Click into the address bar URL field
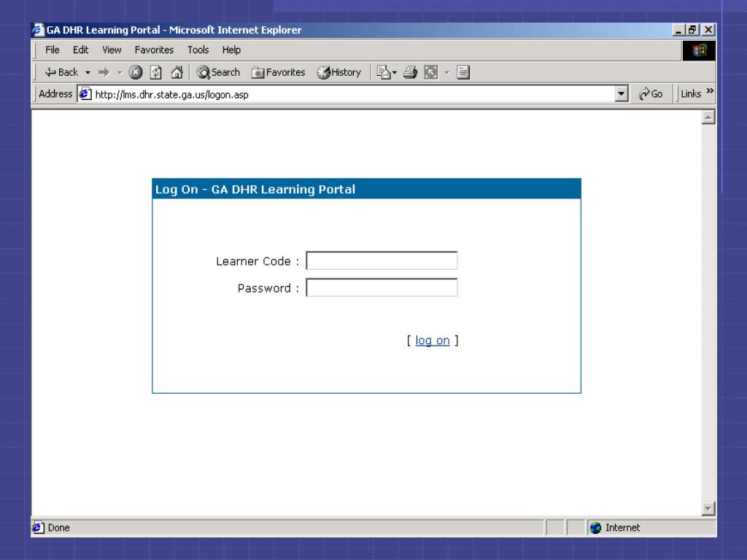The height and width of the screenshot is (560, 747). (x=352, y=94)
